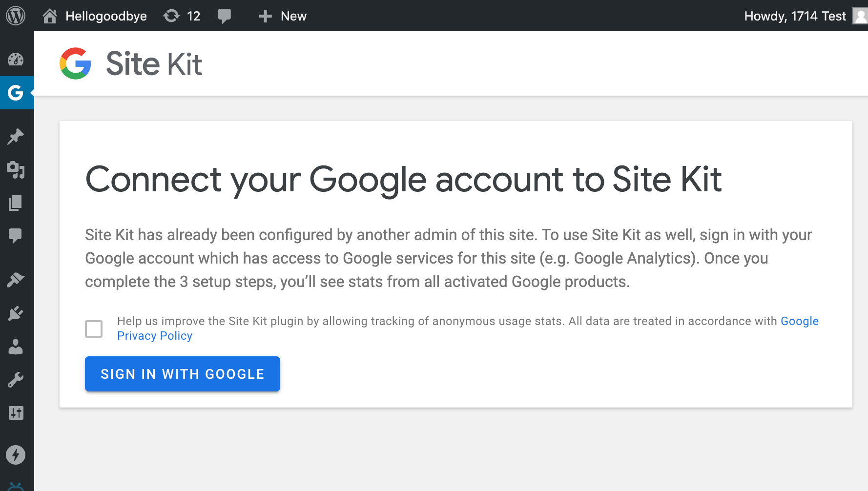Open the 12 pending updates
The width and height of the screenshot is (868, 491).
coord(182,16)
